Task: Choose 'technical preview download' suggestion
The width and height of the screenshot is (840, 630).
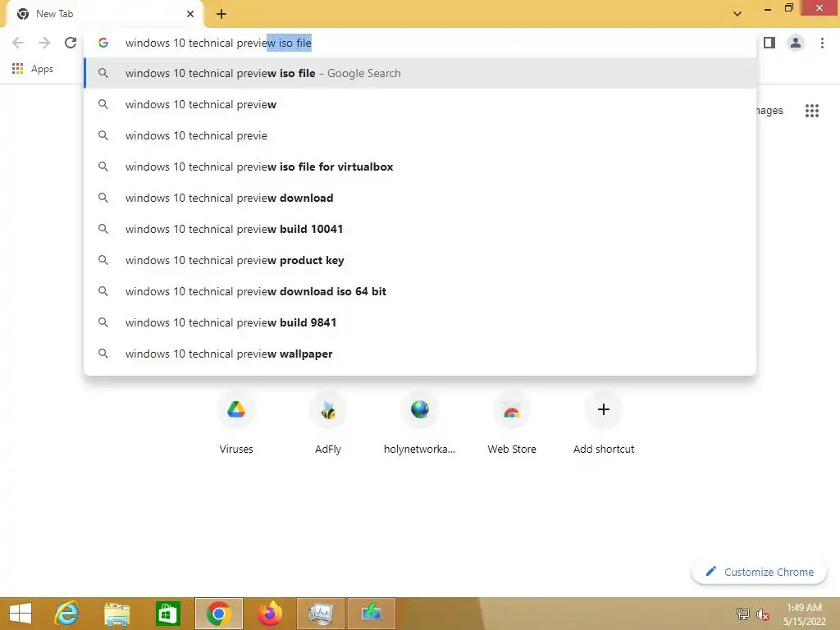Action: tap(420, 198)
